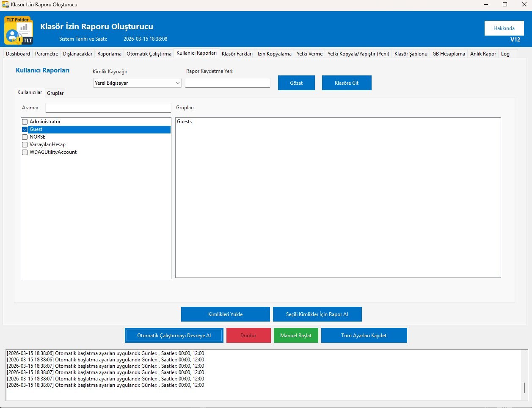Click the TLT Folder app logo
This screenshot has width=532, height=408.
pos(19,31)
